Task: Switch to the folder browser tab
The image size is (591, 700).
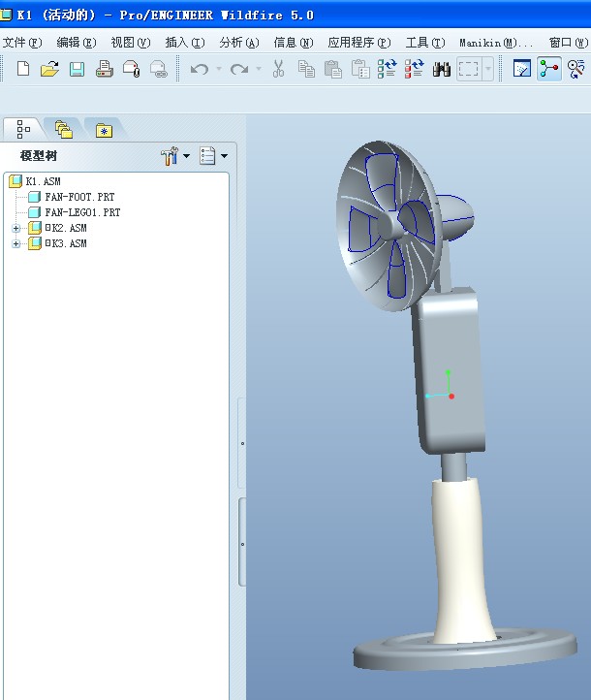Action: click(64, 130)
